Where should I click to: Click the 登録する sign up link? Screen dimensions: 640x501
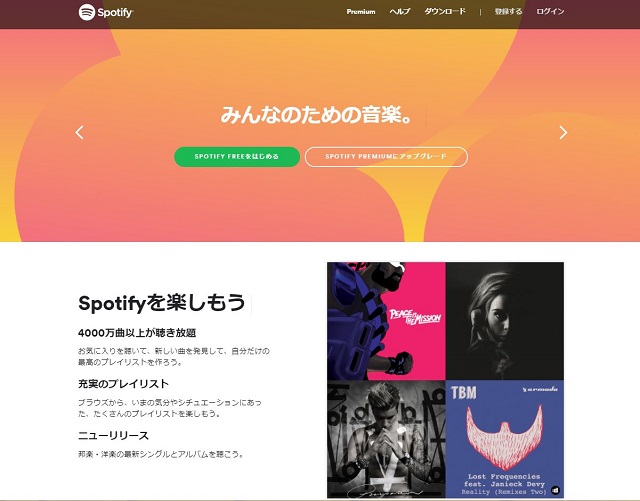(508, 11)
